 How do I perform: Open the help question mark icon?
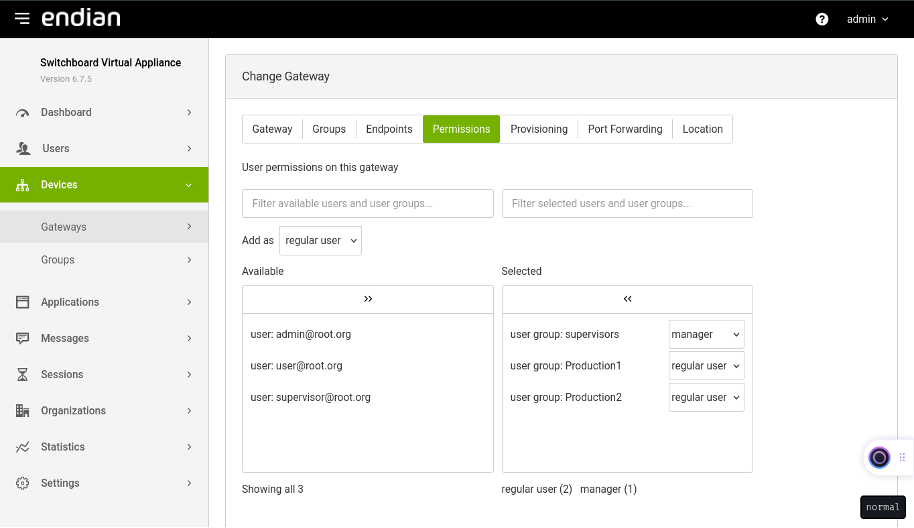tap(822, 19)
